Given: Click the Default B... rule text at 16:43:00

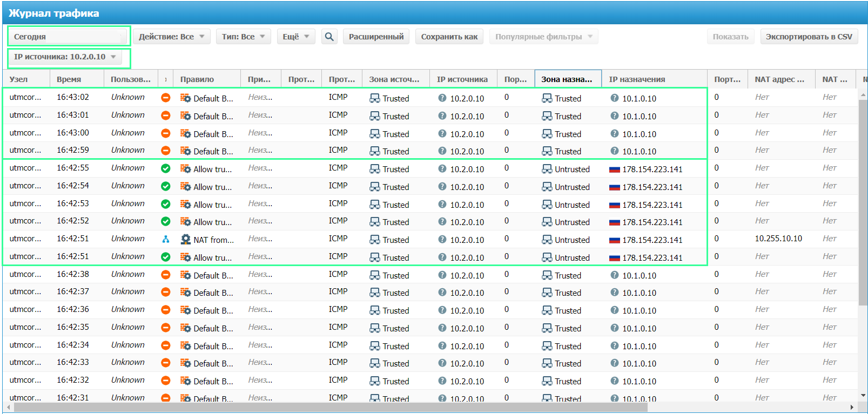Looking at the screenshot, I should click(x=213, y=134).
